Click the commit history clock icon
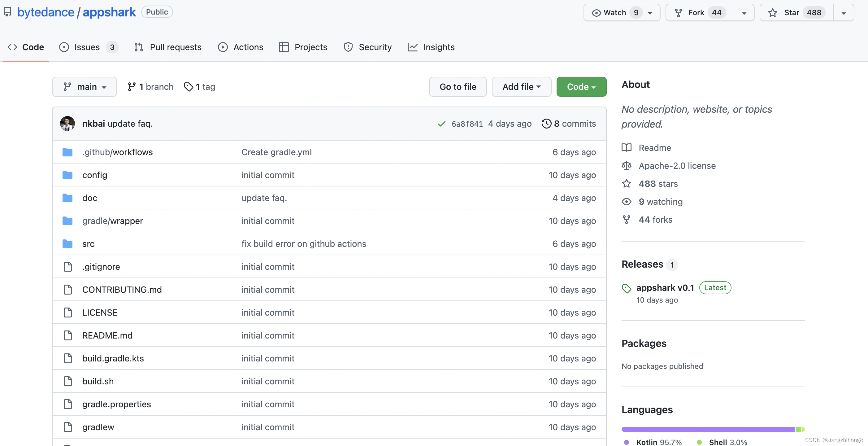Viewport: 868px width, 446px height. pyautogui.click(x=546, y=123)
